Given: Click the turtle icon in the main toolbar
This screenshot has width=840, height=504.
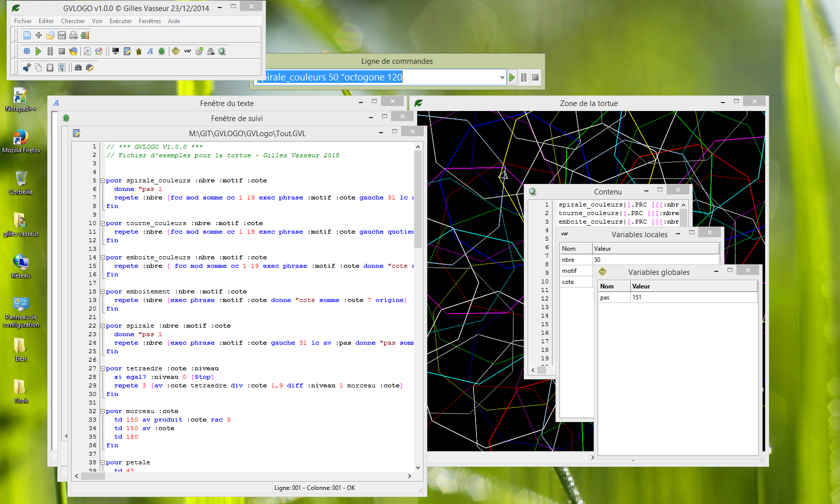Looking at the screenshot, I should [139, 51].
